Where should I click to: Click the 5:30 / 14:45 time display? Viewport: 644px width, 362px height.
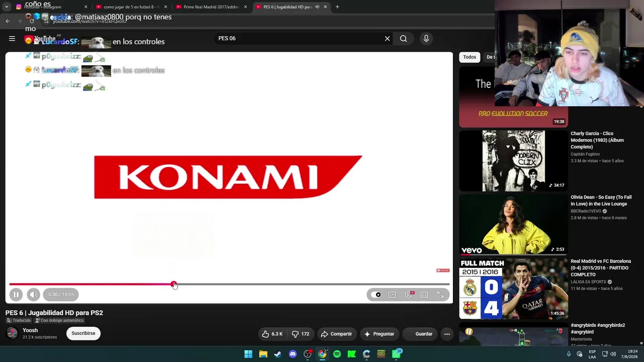(61, 295)
